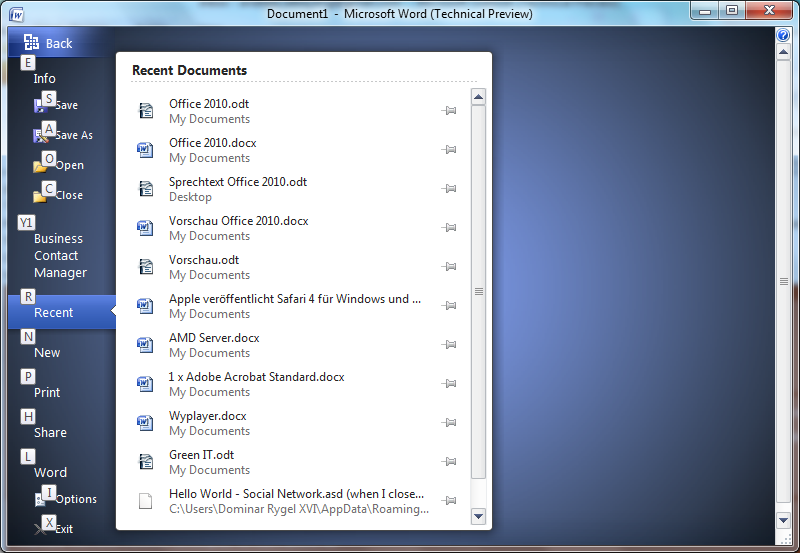Click the window's outer scroll down arrow
800x553 pixels.
tap(783, 520)
